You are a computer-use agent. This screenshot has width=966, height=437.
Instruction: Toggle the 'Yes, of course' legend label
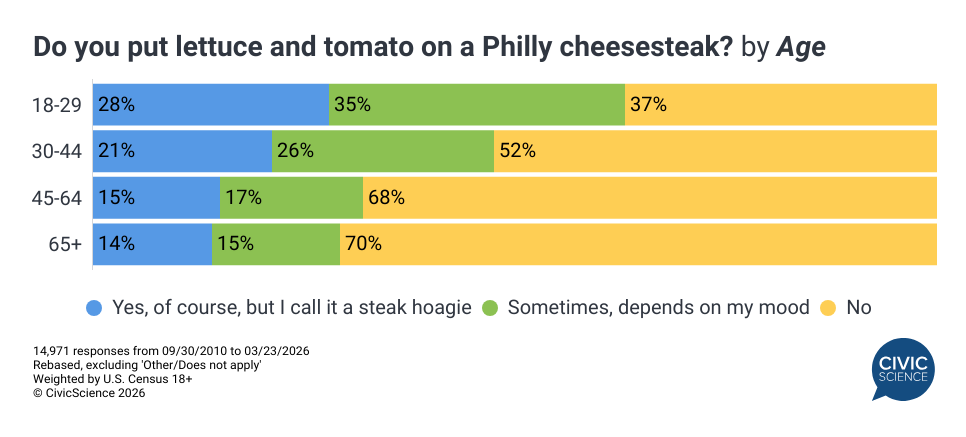291,308
